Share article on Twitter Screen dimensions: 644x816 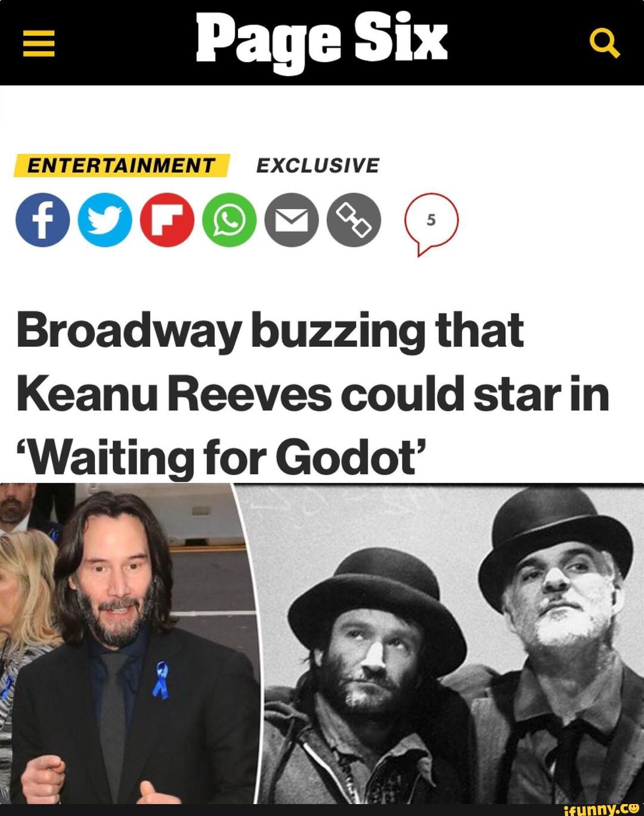pyautogui.click(x=105, y=220)
